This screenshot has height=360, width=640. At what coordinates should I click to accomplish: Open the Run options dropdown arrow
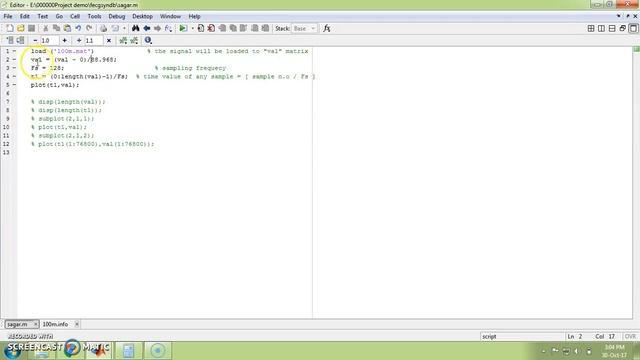coord(192,28)
